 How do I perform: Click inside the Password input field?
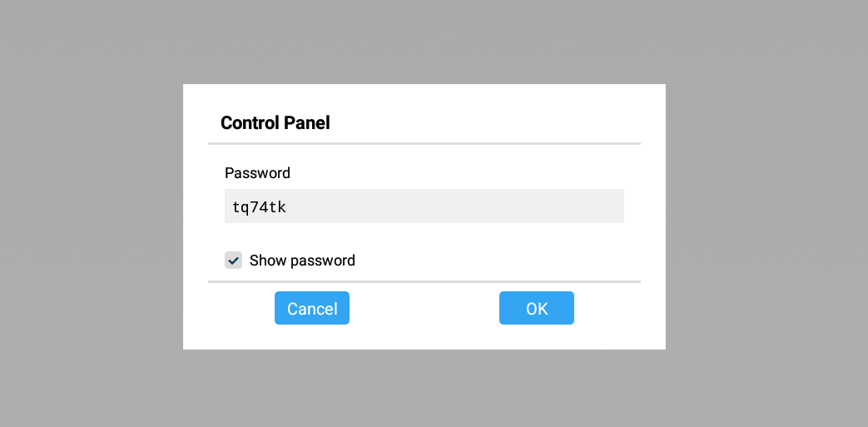tap(424, 206)
